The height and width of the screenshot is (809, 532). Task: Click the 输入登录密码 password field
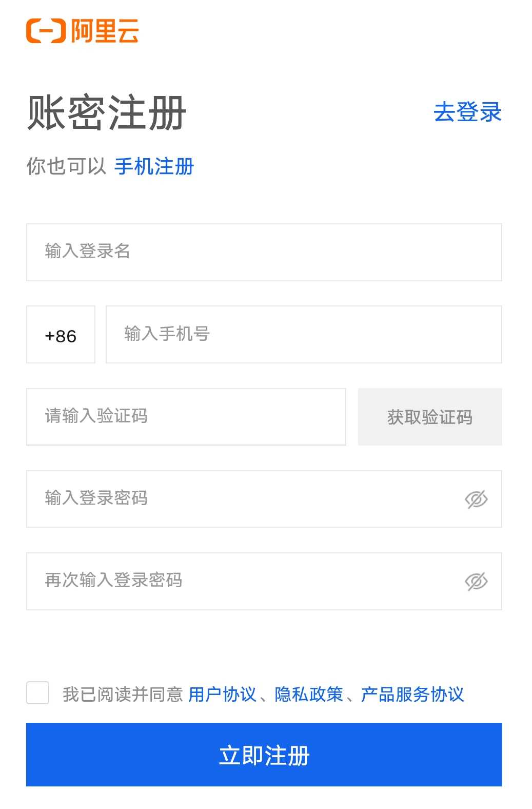click(x=231, y=499)
